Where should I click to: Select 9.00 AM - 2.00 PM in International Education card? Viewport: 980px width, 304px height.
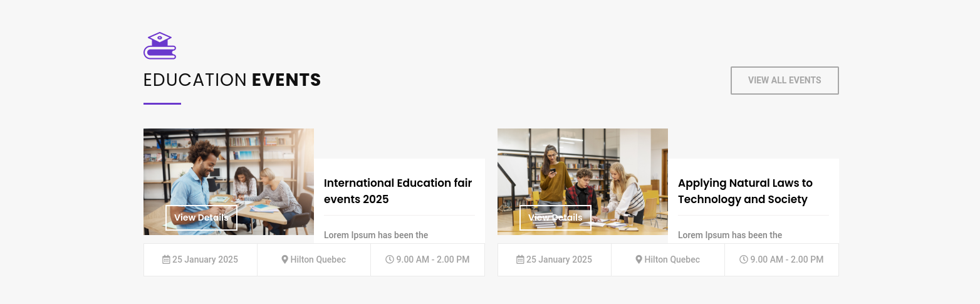pyautogui.click(x=432, y=259)
